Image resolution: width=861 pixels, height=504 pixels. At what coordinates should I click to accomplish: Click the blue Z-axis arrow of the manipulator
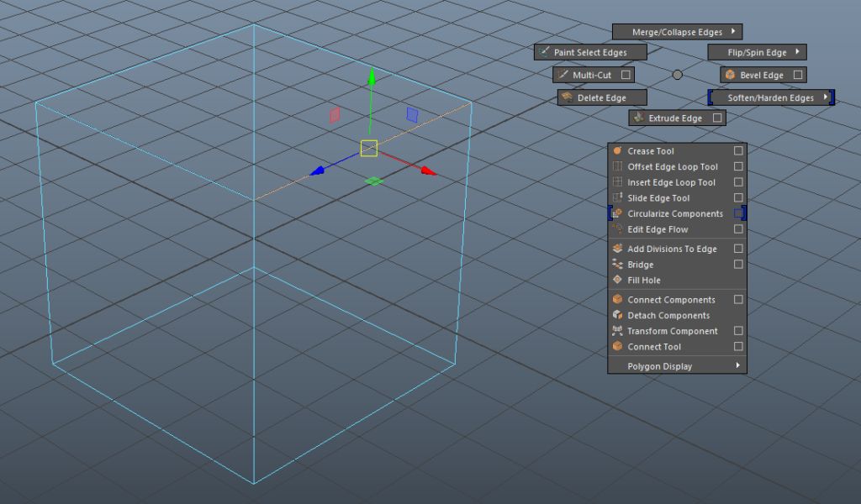(x=317, y=171)
